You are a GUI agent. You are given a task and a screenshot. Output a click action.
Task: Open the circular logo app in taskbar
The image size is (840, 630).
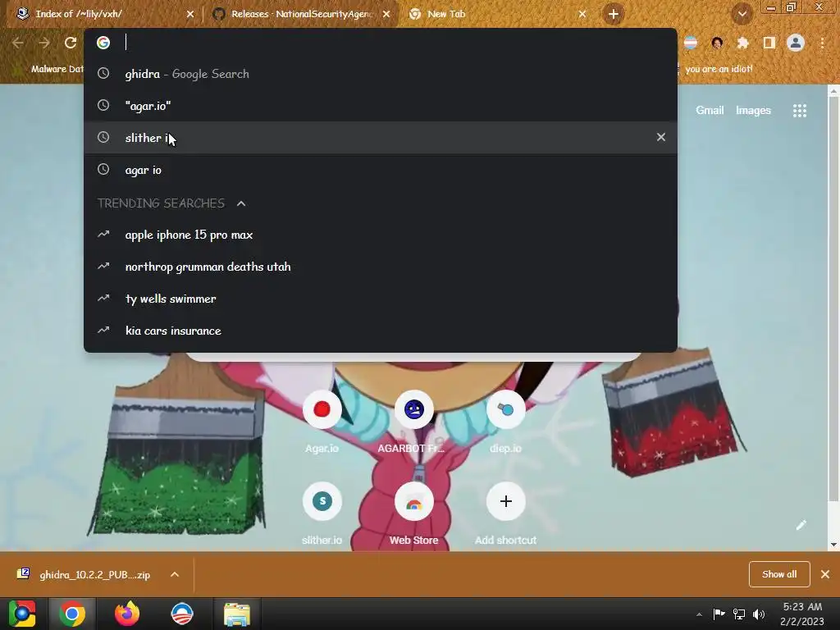[182, 614]
